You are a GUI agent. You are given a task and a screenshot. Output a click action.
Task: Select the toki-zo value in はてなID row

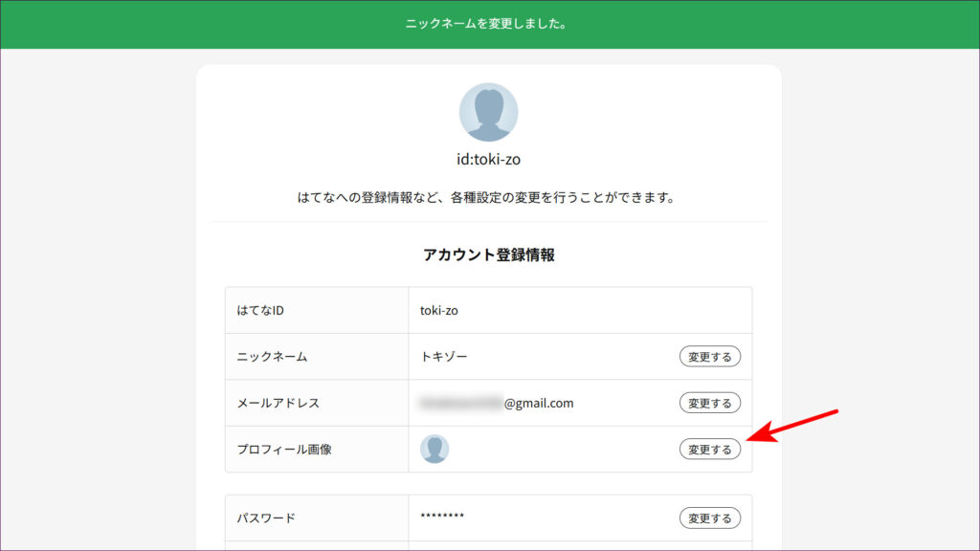439,310
